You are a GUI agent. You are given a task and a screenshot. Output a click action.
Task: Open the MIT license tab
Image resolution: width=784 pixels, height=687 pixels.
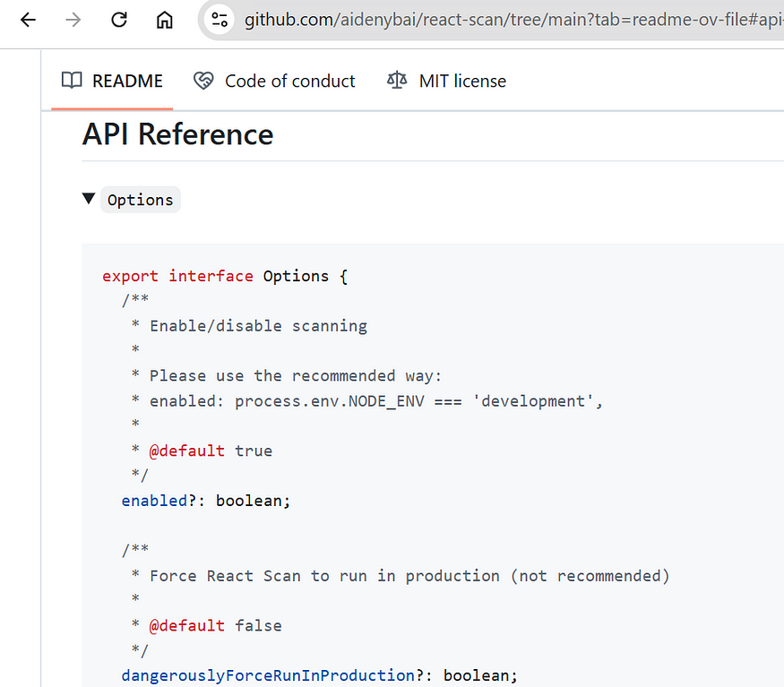click(446, 81)
